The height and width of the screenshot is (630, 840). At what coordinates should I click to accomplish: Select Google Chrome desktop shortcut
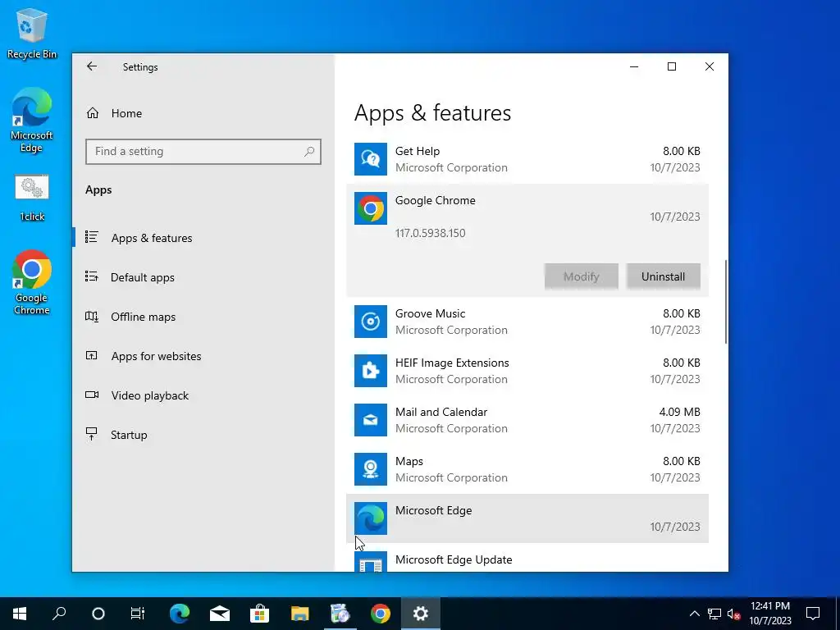point(32,282)
